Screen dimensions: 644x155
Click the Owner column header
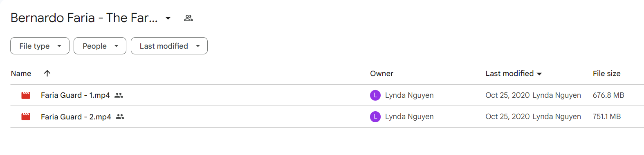[x=381, y=74]
